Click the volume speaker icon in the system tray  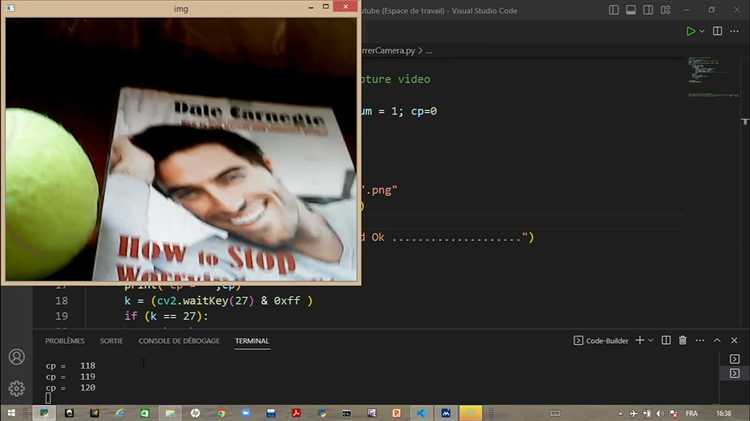coord(659,413)
